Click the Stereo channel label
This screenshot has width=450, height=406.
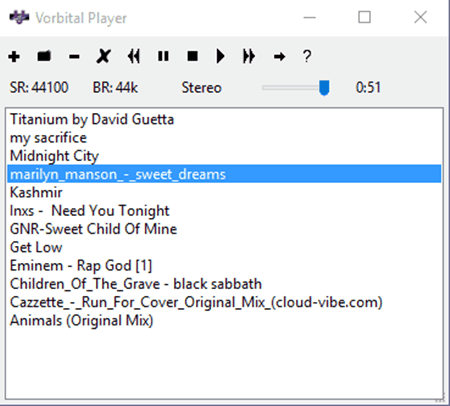pos(201,88)
